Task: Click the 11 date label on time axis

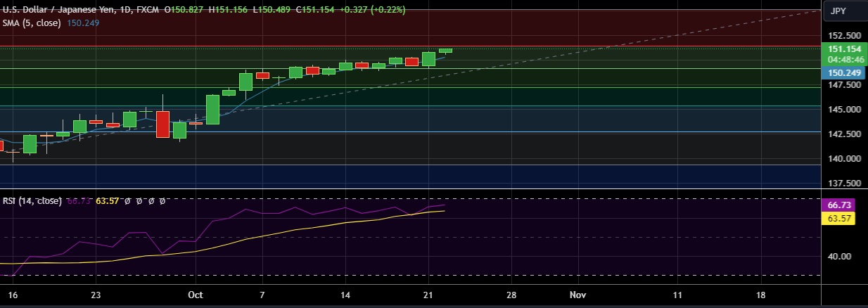Action: (677, 294)
